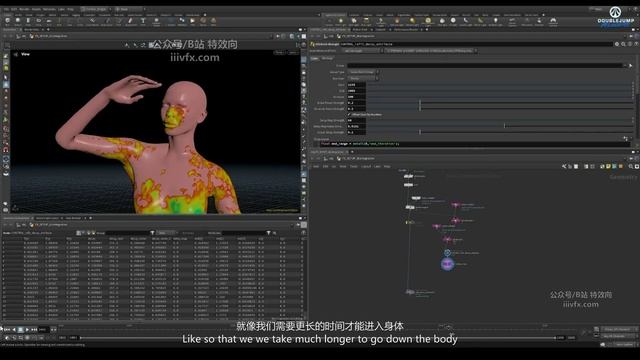
Task: Open the Group field selection arrow
Action: coord(631,65)
